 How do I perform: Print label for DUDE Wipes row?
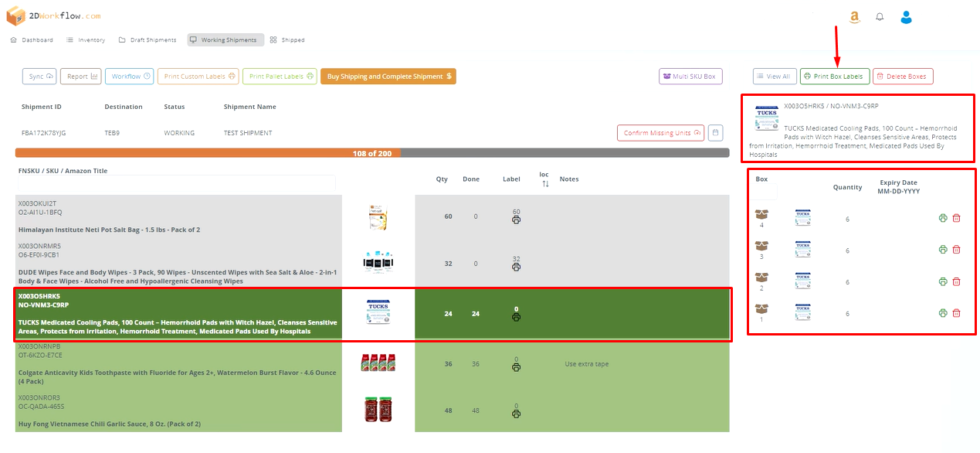pyautogui.click(x=516, y=267)
